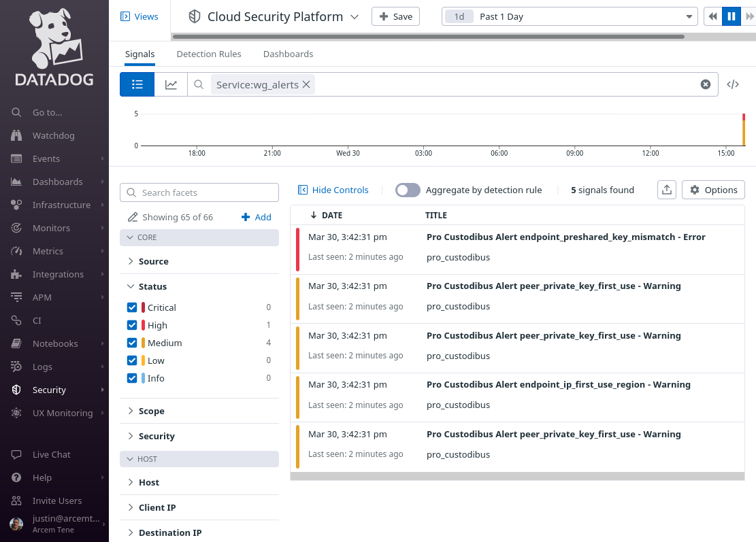The width and height of the screenshot is (756, 542).
Task: Uncheck the High status checkbox
Action: (132, 325)
